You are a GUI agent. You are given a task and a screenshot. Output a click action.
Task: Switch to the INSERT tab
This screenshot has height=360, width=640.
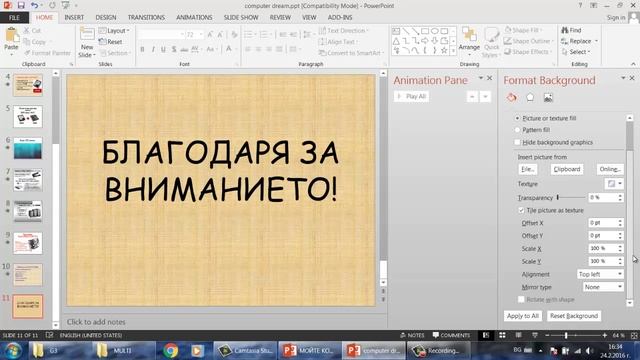74,18
